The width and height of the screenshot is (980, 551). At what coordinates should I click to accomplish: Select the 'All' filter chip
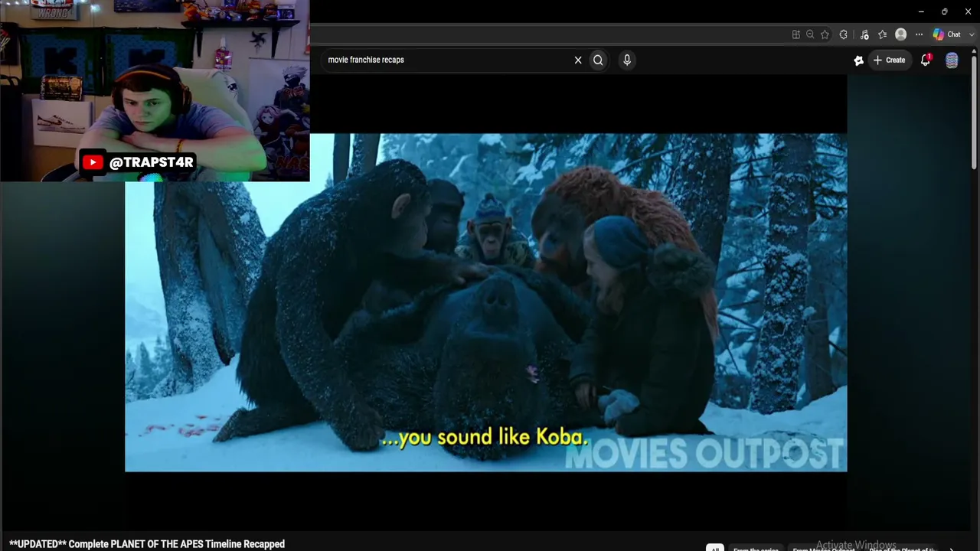coord(714,548)
